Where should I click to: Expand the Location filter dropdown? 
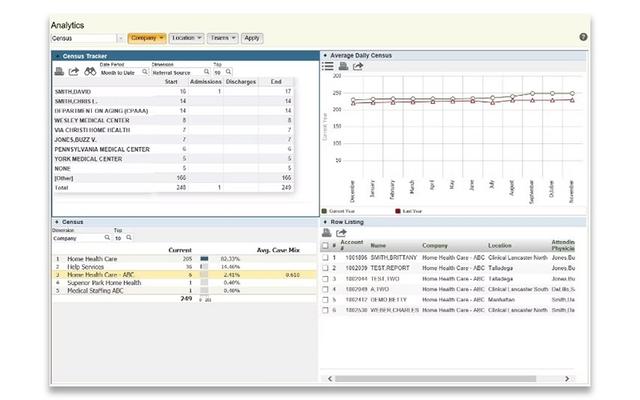(186, 38)
